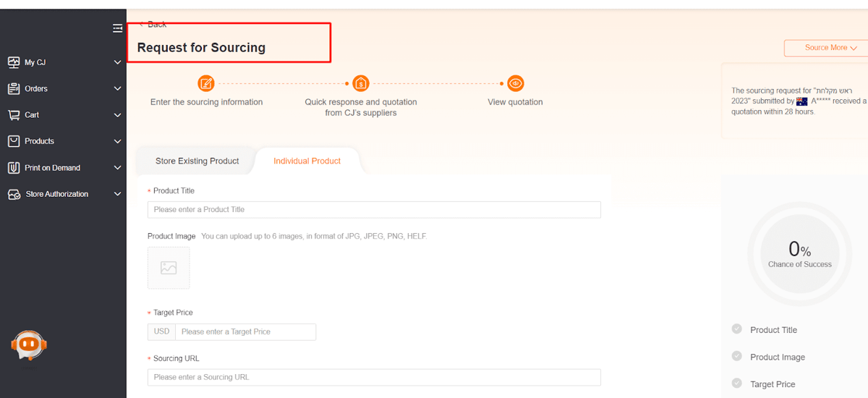Click the Store Authorization icon

pos(14,194)
